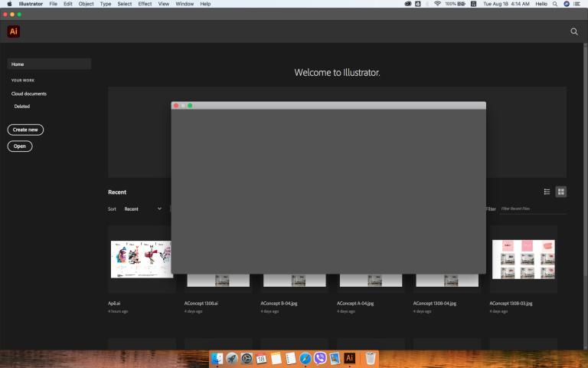Open the search magnifier in the Illustrator header
Viewport: 588px width, 368px height.
[573, 31]
